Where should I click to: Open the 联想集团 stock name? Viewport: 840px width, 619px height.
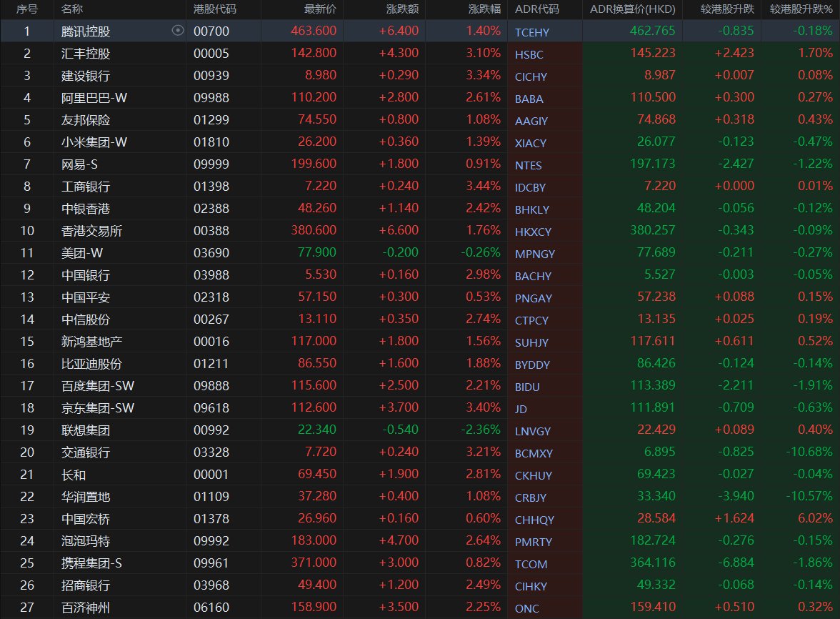coord(86,430)
